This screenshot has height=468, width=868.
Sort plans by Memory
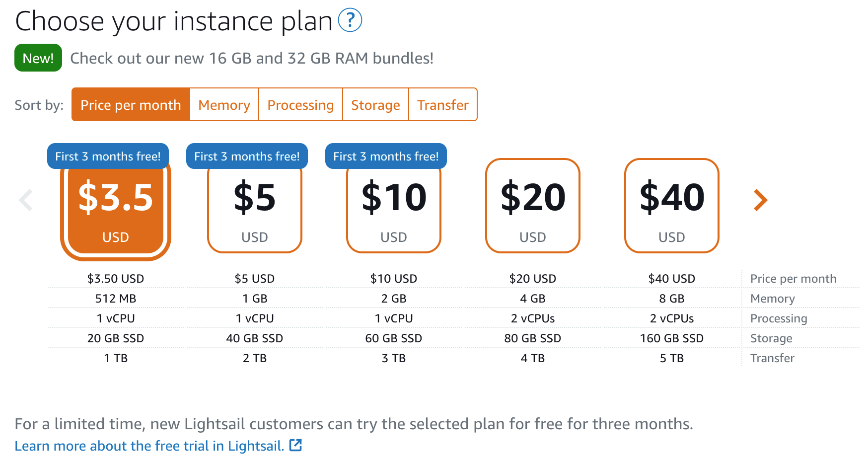pyautogui.click(x=224, y=105)
